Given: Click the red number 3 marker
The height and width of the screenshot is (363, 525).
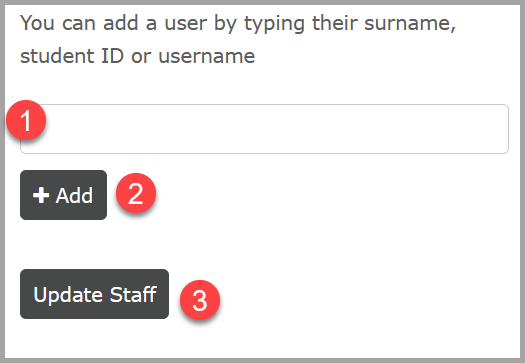Looking at the screenshot, I should pyautogui.click(x=200, y=300).
